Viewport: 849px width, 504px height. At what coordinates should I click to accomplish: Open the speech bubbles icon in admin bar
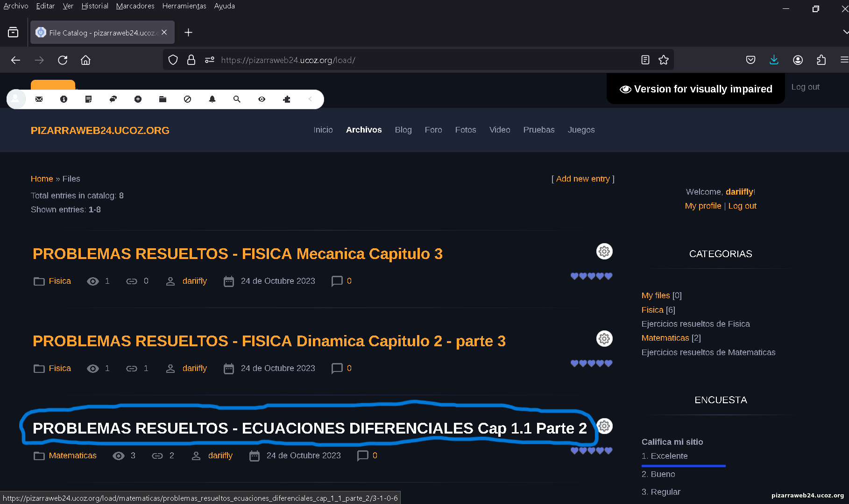[x=113, y=99]
